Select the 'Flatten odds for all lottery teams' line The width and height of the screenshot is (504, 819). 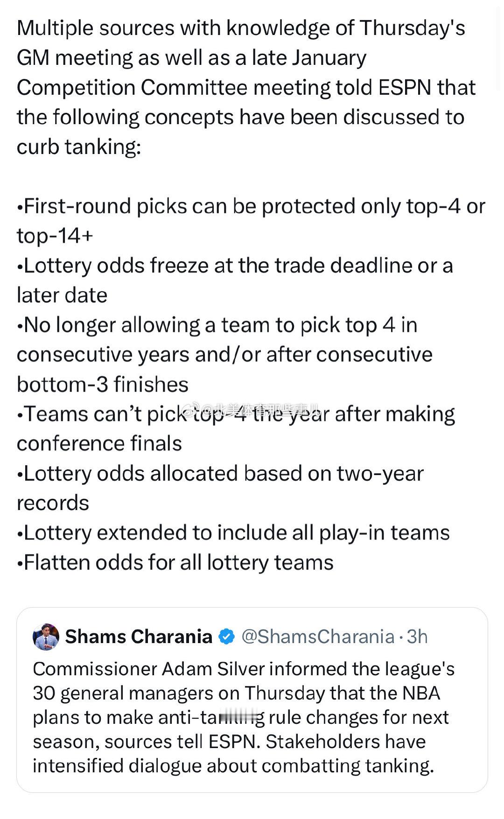tap(175, 563)
